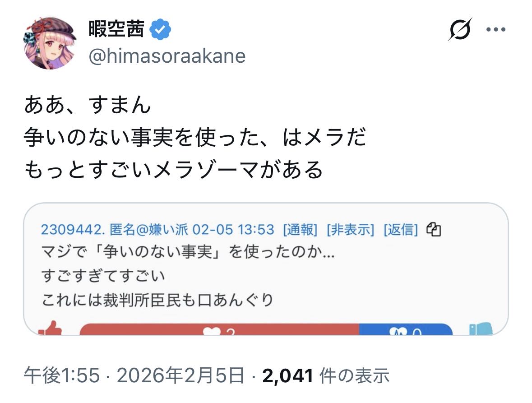
Task: Tap the tweet text mentioning メラゾーマ
Action: pyautogui.click(x=174, y=170)
